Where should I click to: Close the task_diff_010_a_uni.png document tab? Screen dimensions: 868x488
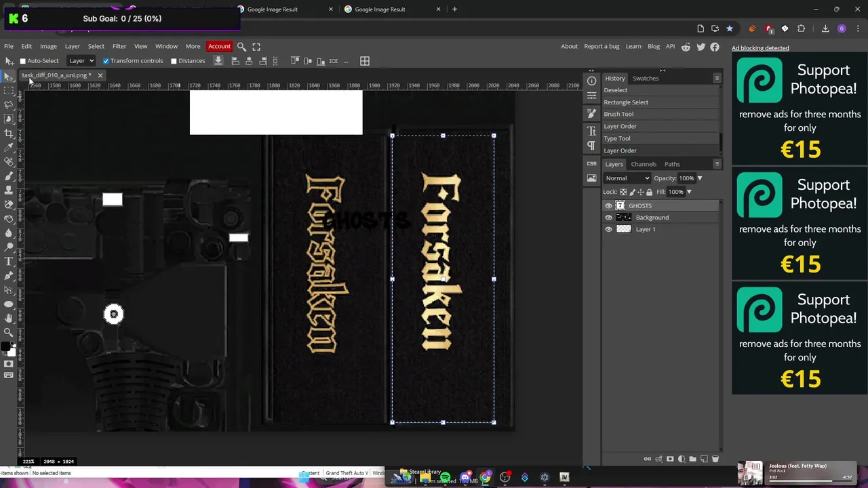[x=100, y=75]
